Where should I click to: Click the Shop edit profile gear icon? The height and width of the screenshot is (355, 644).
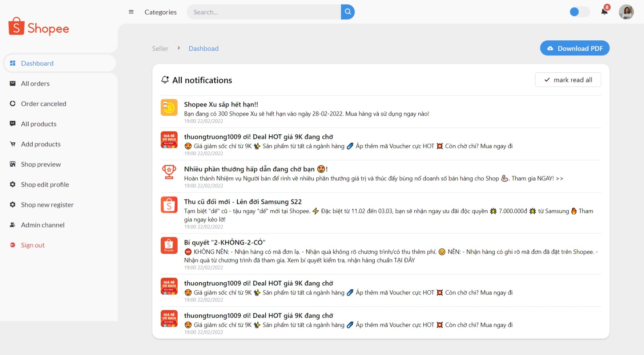(12, 184)
